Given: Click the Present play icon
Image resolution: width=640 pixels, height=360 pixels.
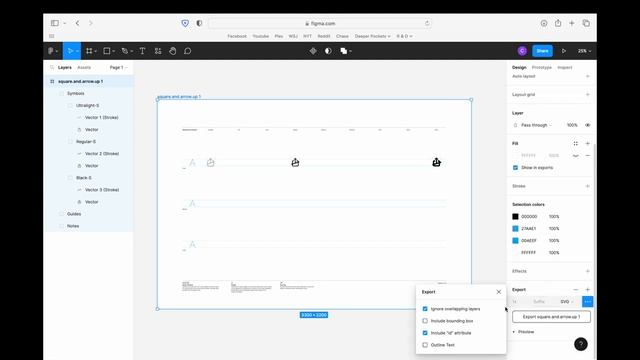Looking at the screenshot, I should tap(564, 51).
